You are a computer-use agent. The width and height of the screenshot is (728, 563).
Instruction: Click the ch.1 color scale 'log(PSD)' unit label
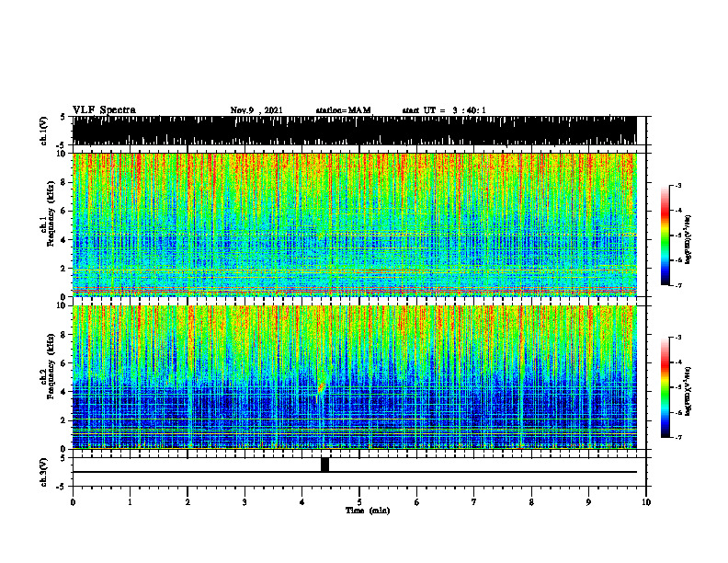tap(688, 239)
